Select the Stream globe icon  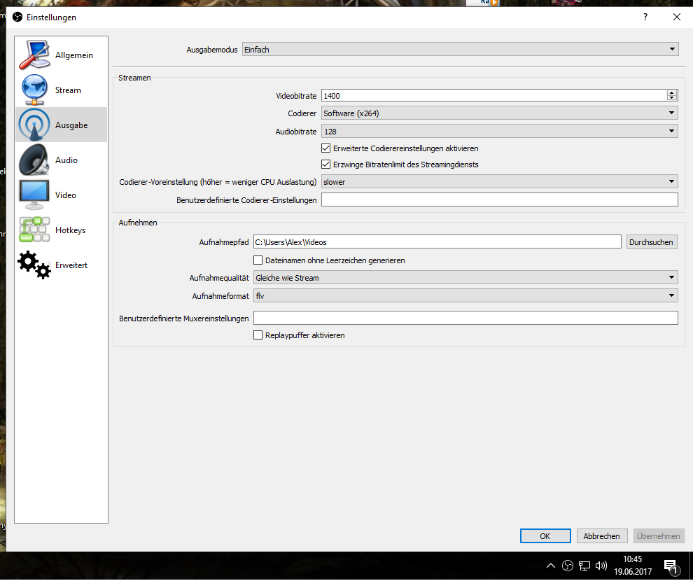[35, 90]
